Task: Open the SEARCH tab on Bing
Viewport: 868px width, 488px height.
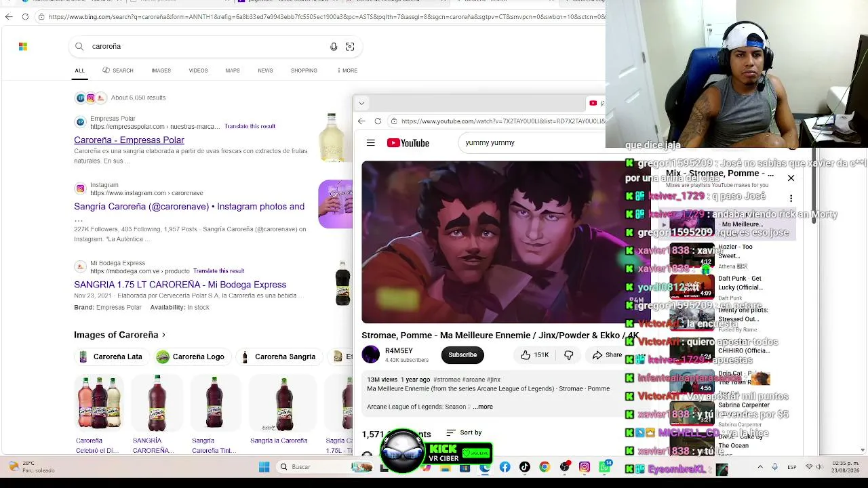Action: click(x=118, y=70)
